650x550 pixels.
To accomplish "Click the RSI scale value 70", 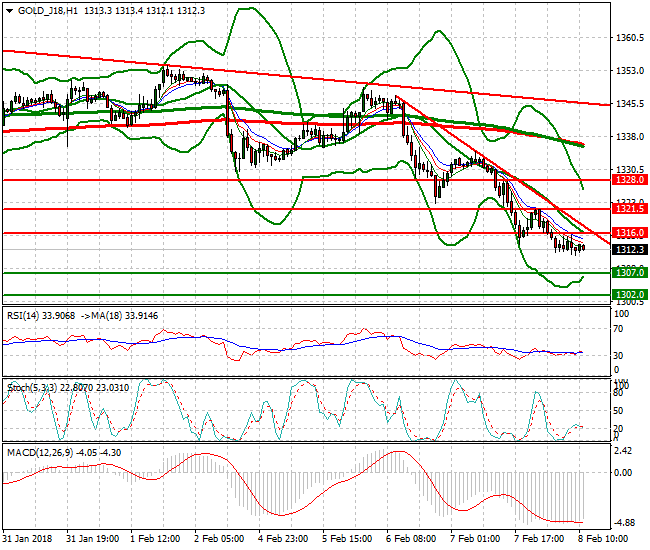I will (618, 329).
